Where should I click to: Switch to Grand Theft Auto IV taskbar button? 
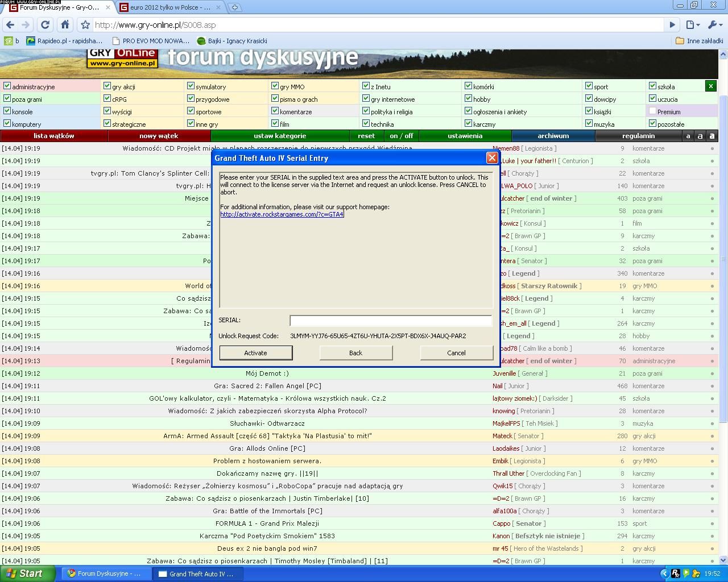(x=198, y=573)
